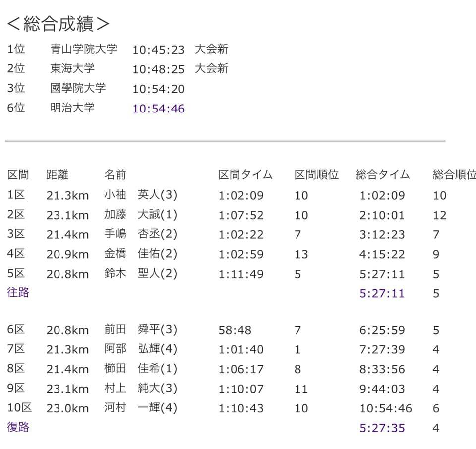Click the cumulative time 3:12:23

click(x=382, y=235)
